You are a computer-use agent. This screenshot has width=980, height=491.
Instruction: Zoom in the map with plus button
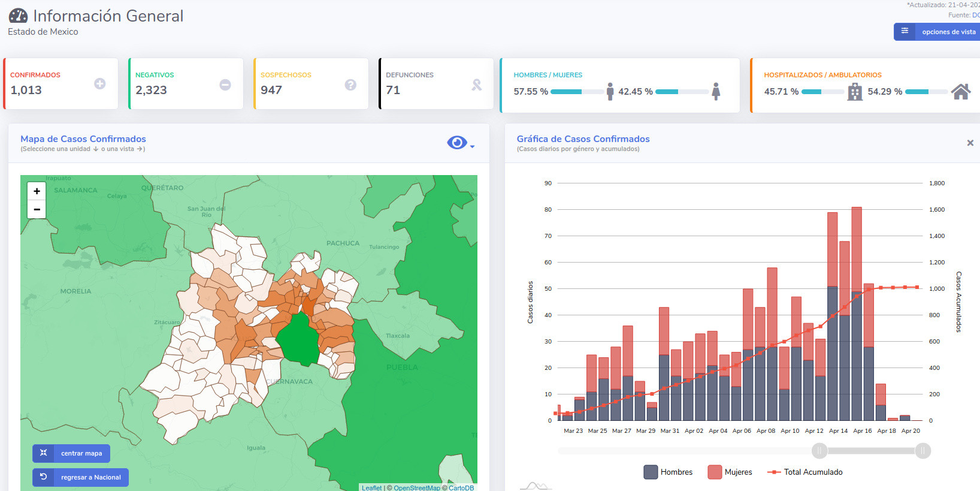coord(37,191)
